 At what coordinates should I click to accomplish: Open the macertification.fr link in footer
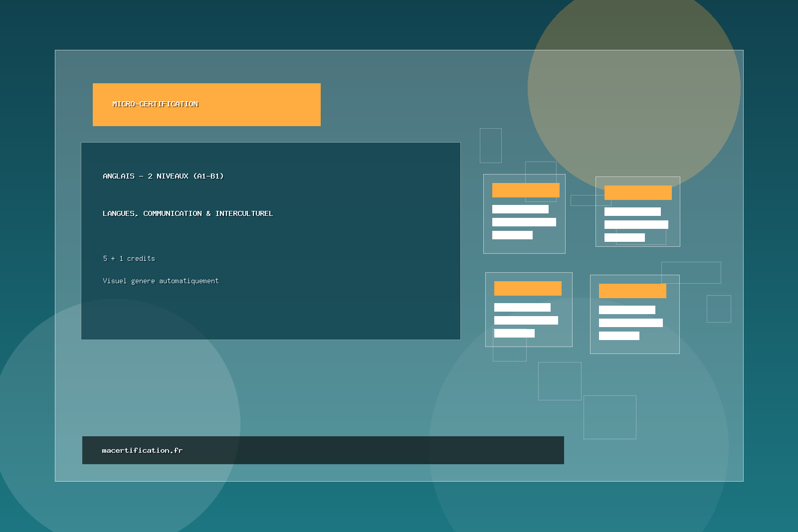[x=142, y=450]
